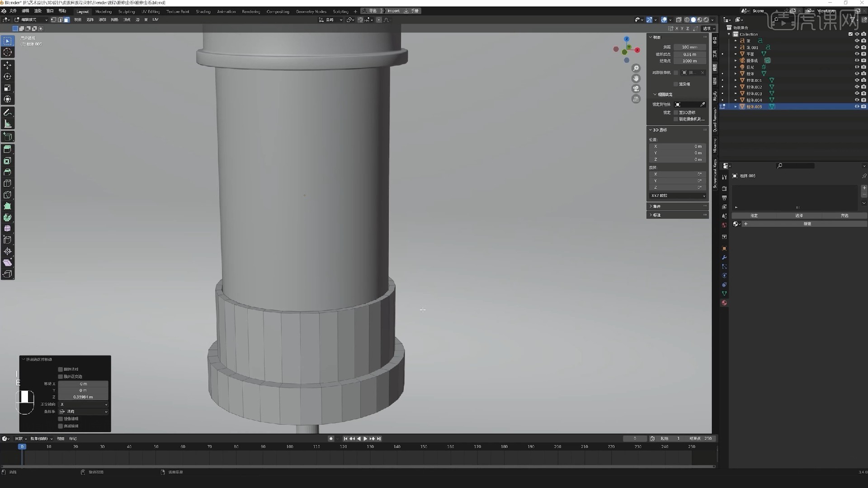Image resolution: width=868 pixels, height=488 pixels.
Task: Open the UV menu in viewport header
Action: [155, 20]
